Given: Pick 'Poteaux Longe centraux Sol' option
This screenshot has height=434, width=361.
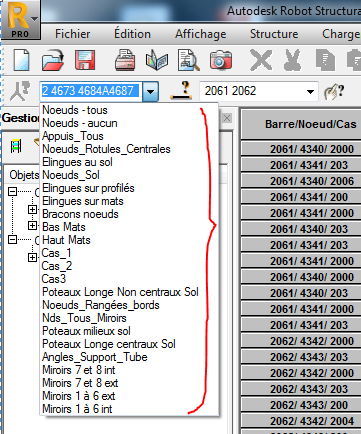Looking at the screenshot, I should (129, 344).
